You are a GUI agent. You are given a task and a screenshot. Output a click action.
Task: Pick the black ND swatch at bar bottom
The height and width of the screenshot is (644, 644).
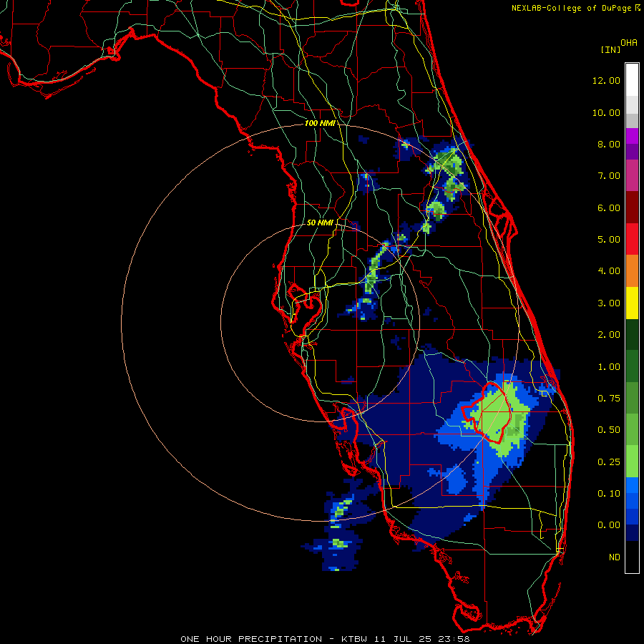[x=632, y=557]
